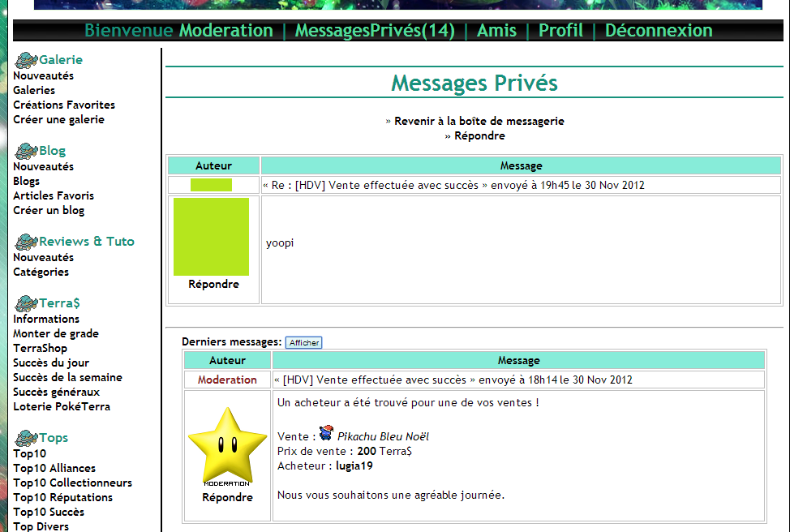Open Profil in the top bar
This screenshot has height=532, width=790.
tap(560, 30)
